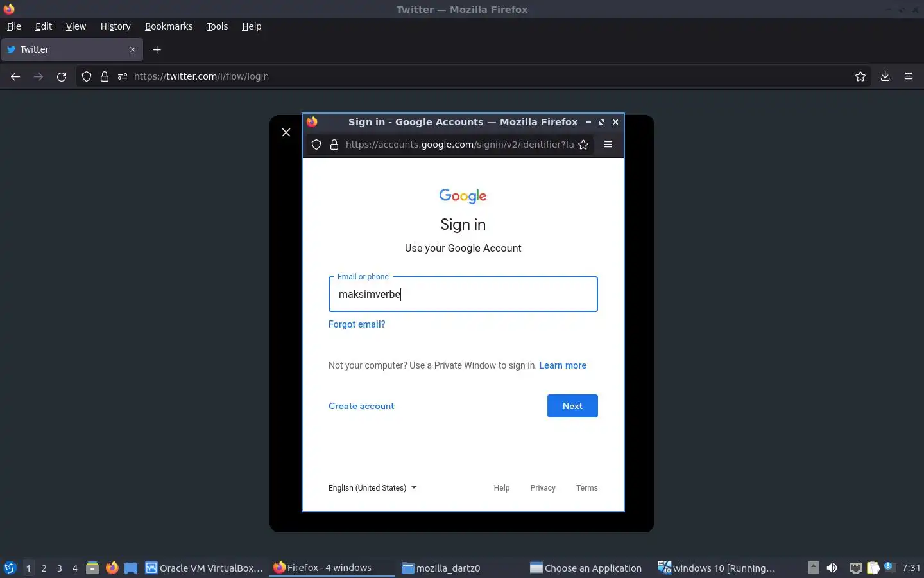Screen dimensions: 924x578
Task: Click the volume speaker icon in tray
Action: (832, 568)
